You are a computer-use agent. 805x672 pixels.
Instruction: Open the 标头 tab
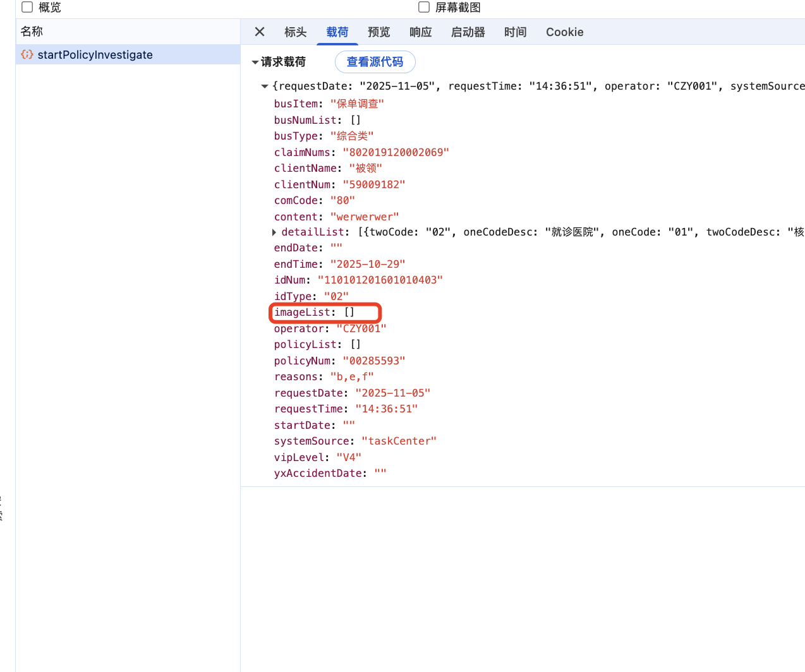[295, 32]
